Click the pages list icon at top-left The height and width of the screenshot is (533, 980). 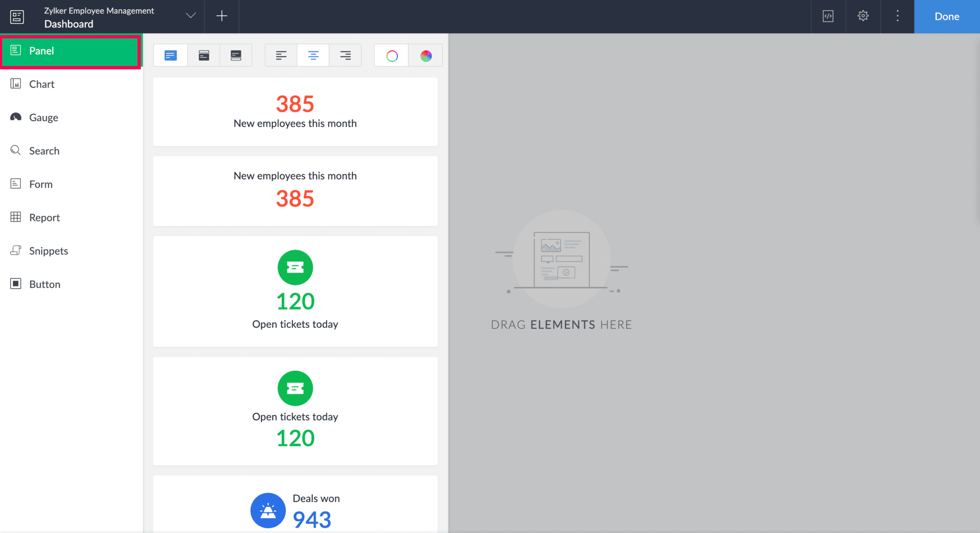click(17, 17)
